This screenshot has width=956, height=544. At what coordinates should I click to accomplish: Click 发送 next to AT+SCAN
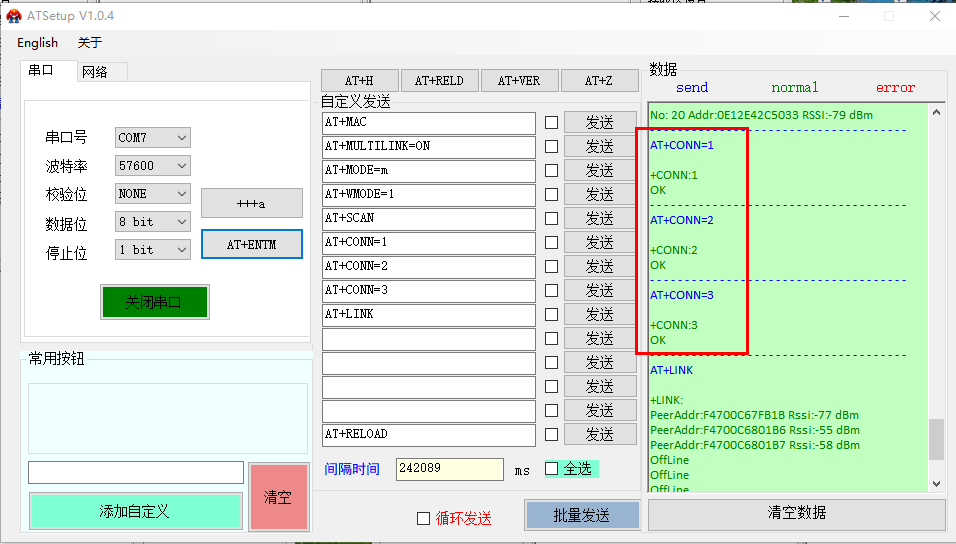coord(599,218)
